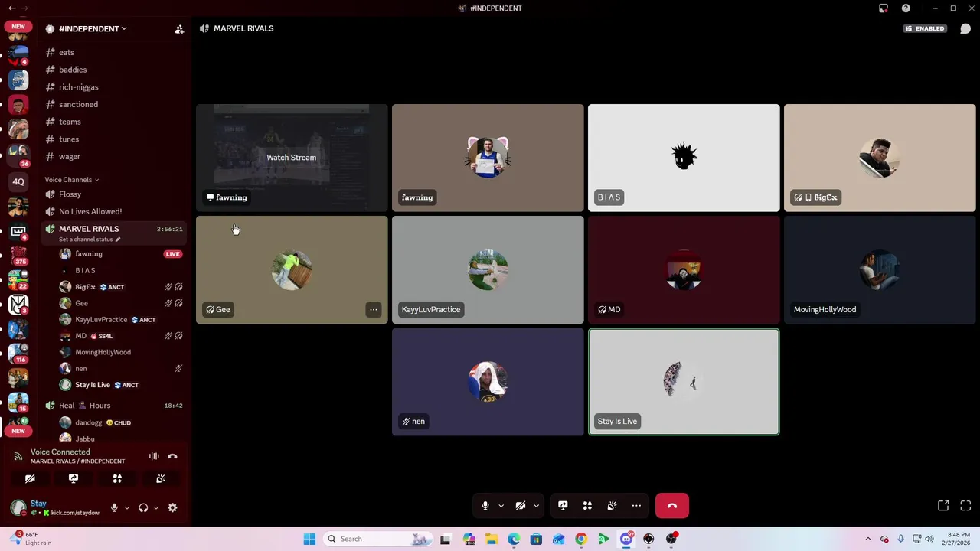Toggle noise suppression in the voice panel
The image size is (980, 551).
click(154, 456)
